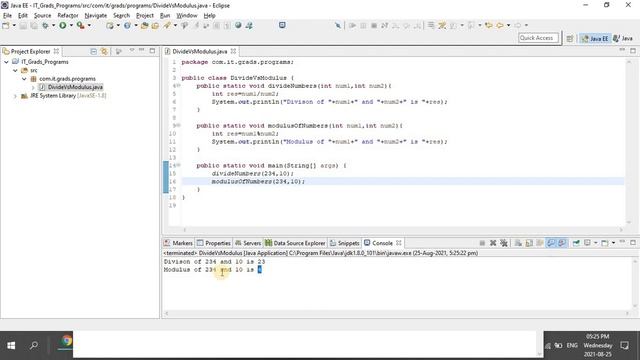Image resolution: width=640 pixels, height=360 pixels.
Task: Click the Windows Start button
Action: pyautogui.click(x=11, y=345)
